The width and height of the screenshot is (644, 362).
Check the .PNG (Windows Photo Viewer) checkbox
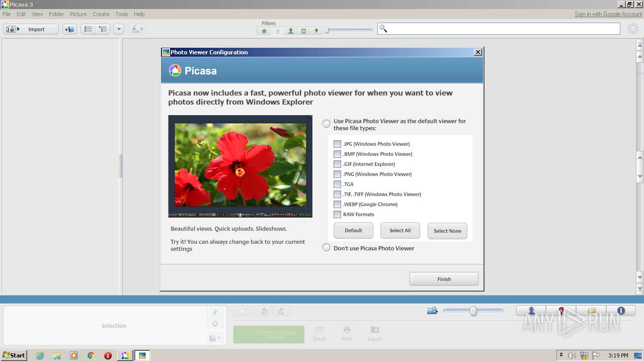click(x=337, y=174)
